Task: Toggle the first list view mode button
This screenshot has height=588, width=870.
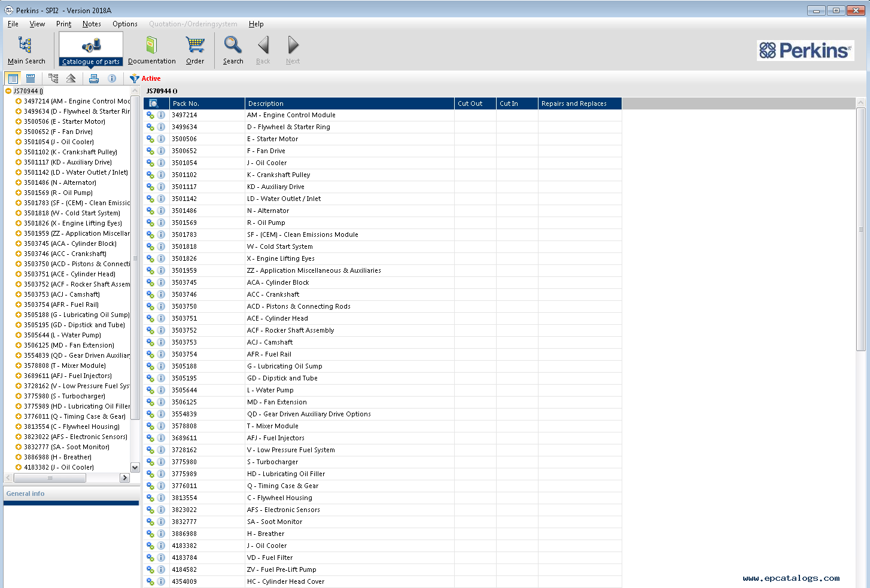Action: [13, 78]
